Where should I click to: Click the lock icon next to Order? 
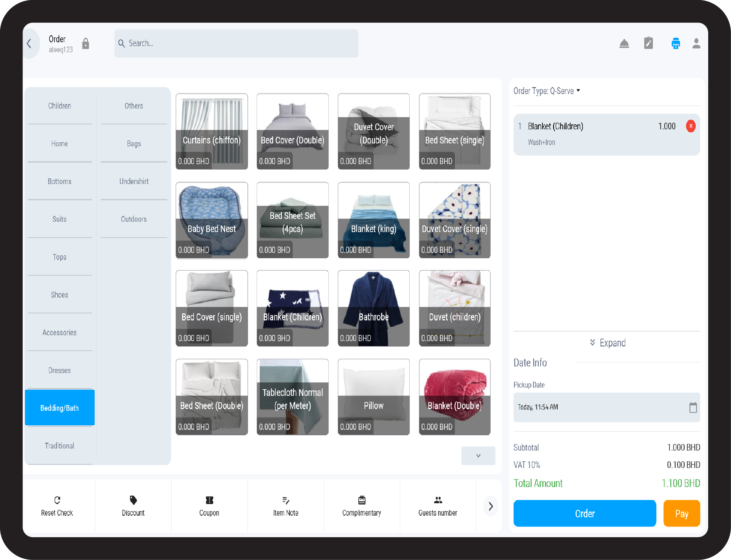point(85,44)
